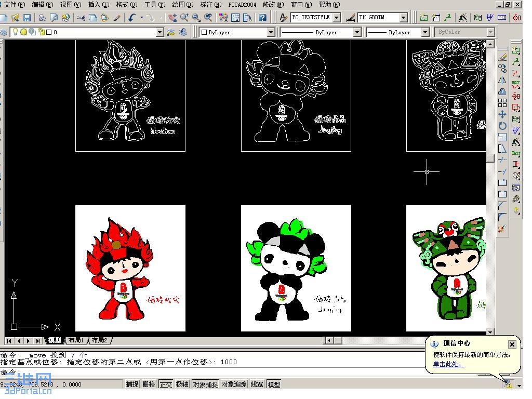Open the 编辑(E) menu
Image resolution: width=532 pixels, height=399 pixels.
click(x=42, y=5)
